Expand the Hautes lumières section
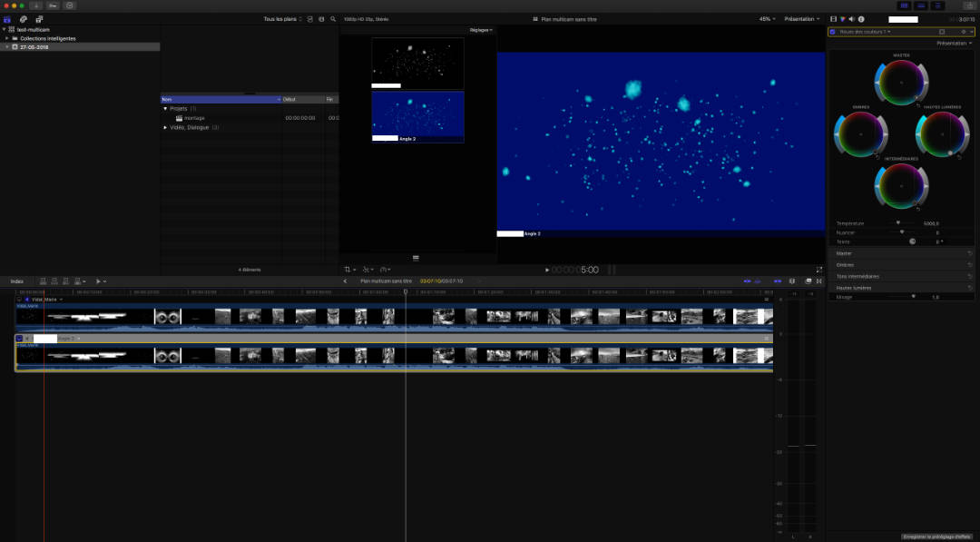 click(x=901, y=288)
